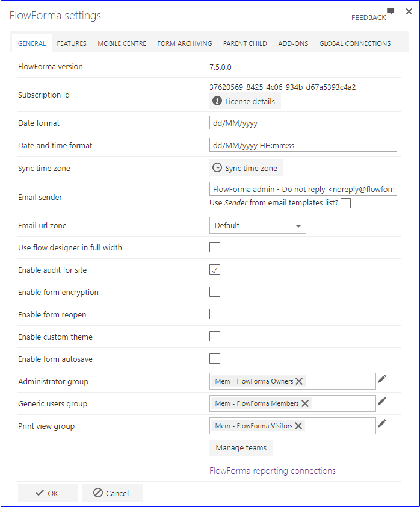Remove Mem - FlowForma Visitors from Print view group

pyautogui.click(x=298, y=426)
